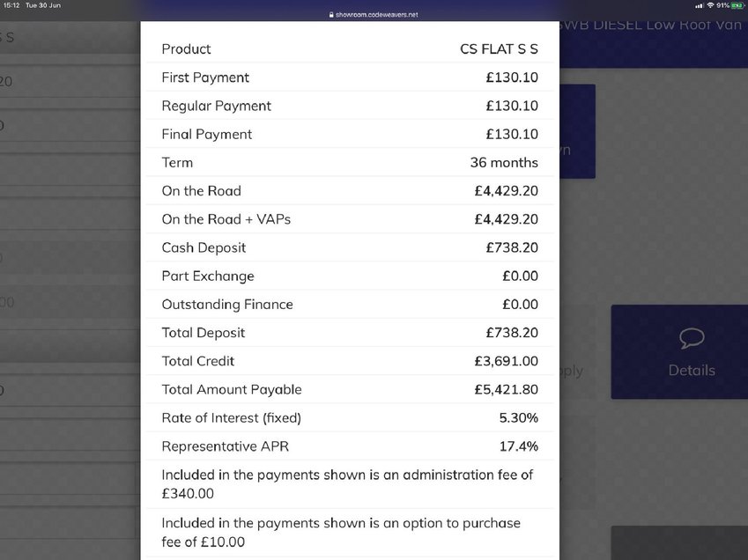Tap the lock icon beside showroom.codeweavers.net
This screenshot has height=560, width=748.
331,15
